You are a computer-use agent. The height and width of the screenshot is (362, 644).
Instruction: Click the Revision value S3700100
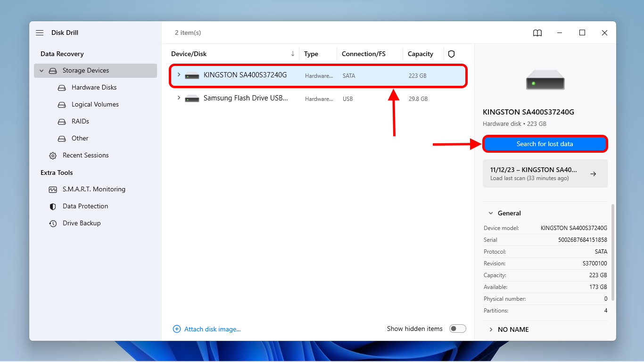[x=595, y=263]
